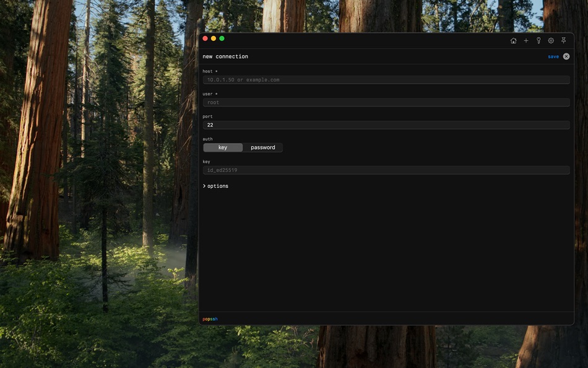Click the popssh label in footer

210,319
